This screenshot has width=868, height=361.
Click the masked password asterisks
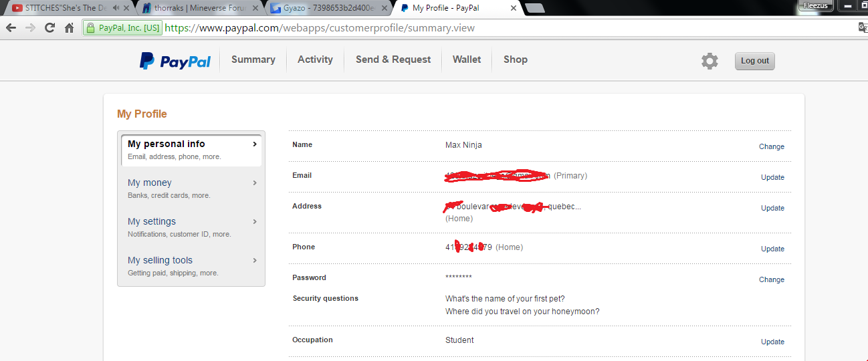point(459,278)
